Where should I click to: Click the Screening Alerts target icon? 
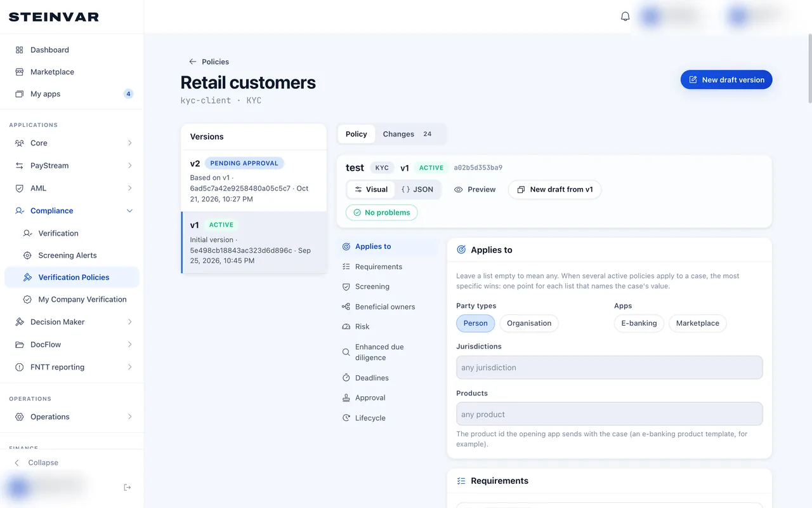tap(27, 255)
